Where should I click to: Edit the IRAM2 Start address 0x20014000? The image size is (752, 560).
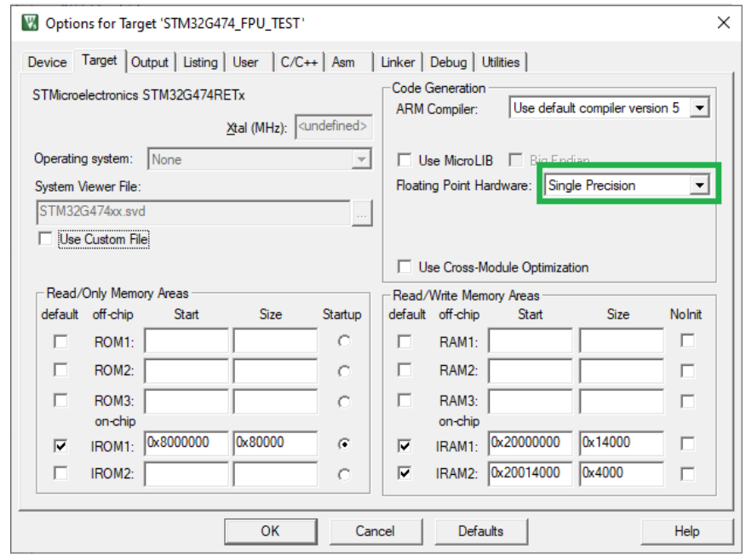click(531, 474)
